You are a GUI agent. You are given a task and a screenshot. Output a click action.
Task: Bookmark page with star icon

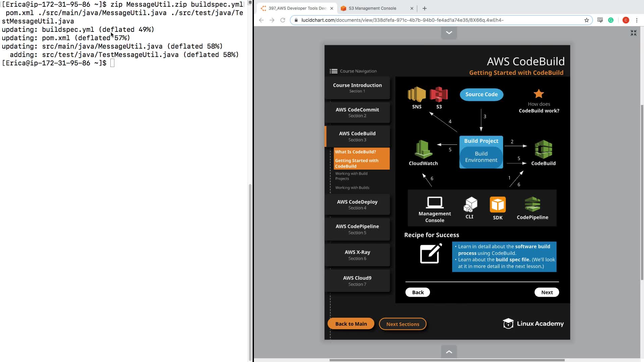click(x=587, y=20)
